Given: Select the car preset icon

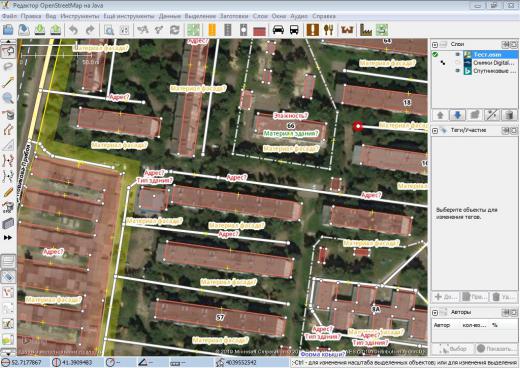Looking at the screenshot, I should 278,30.
